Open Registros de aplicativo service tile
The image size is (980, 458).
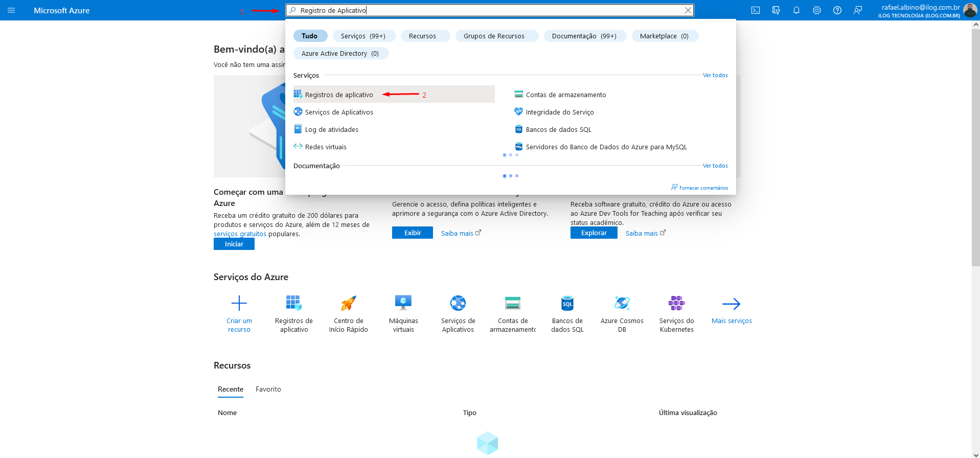click(x=294, y=314)
